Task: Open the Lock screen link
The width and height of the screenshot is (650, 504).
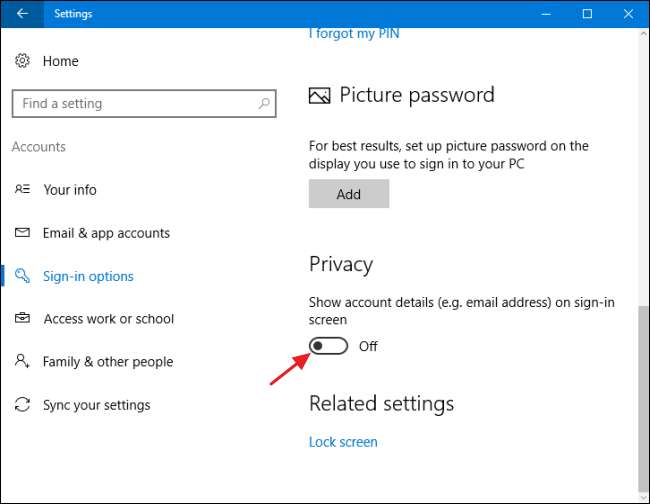Action: point(343,441)
